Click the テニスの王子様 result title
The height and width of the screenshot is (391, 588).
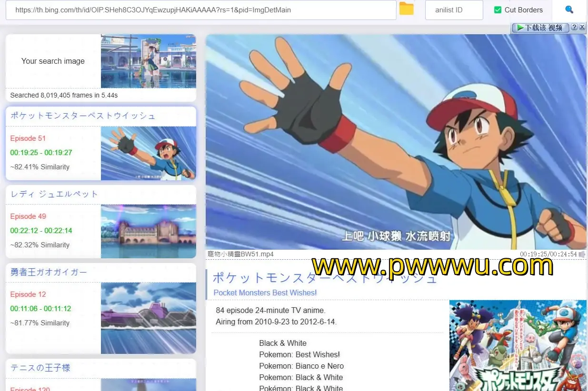(40, 368)
